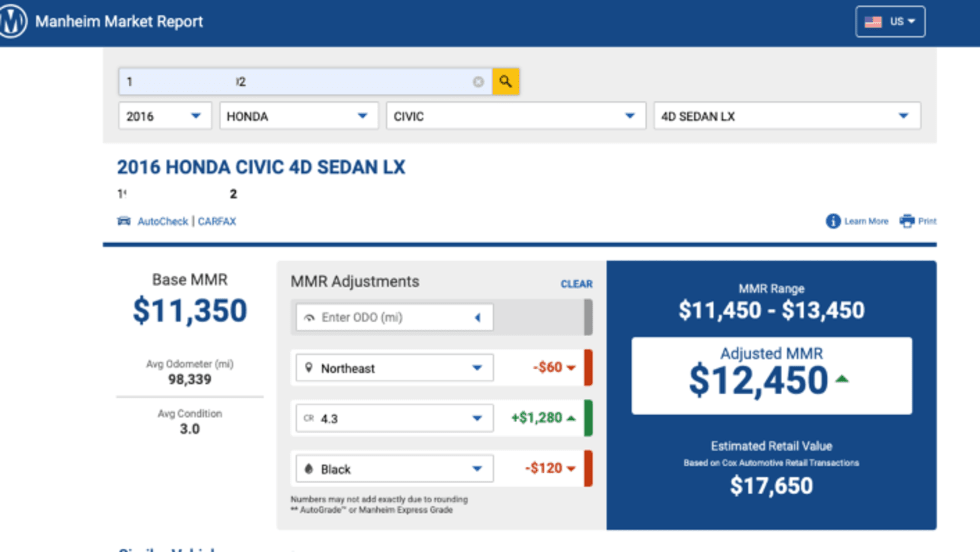Click the Manheim logo icon
This screenshot has height=552, width=980.
coord(13,21)
